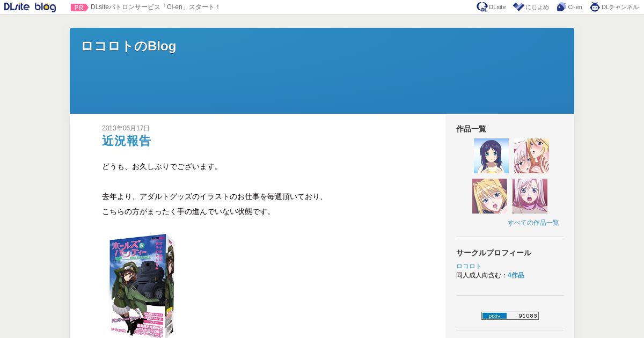Click the にじよめ icon
The height and width of the screenshot is (338, 644).
(518, 7)
